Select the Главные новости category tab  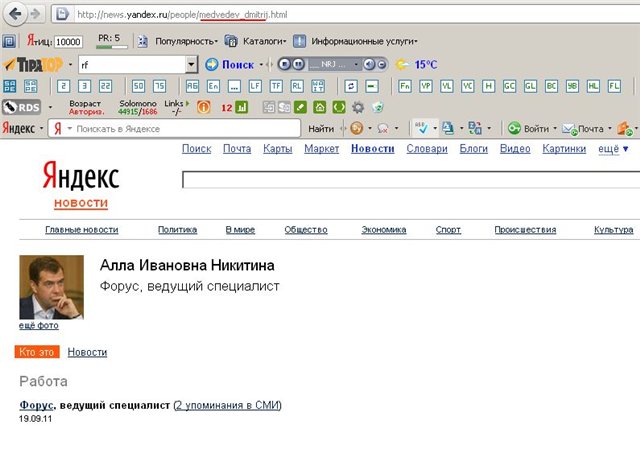click(82, 230)
